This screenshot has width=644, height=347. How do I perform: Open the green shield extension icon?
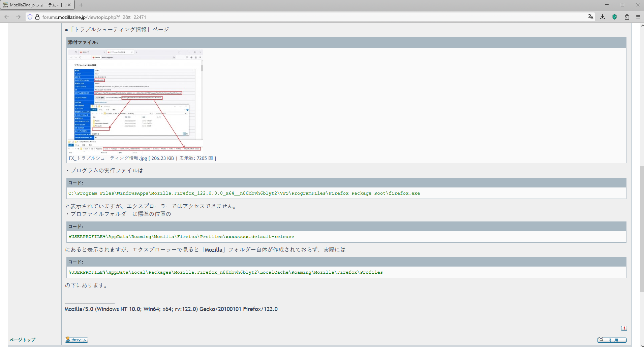click(615, 17)
